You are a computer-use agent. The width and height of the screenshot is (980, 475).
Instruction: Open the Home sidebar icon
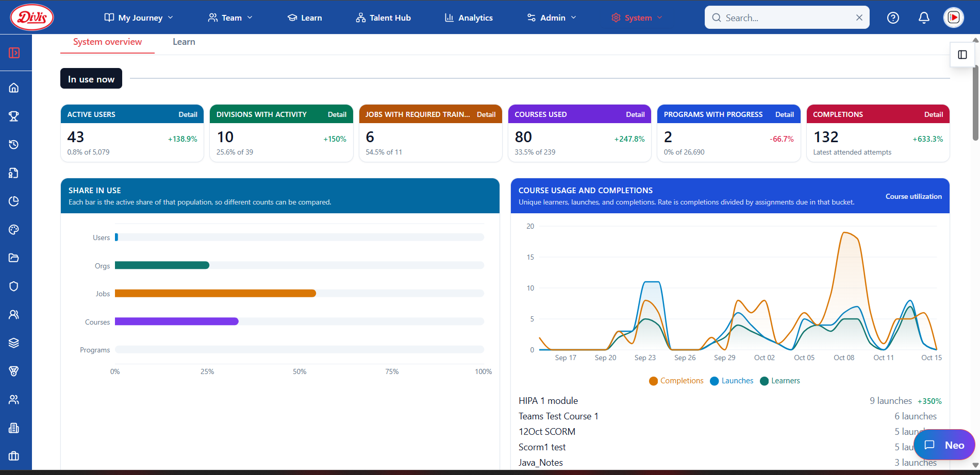(x=14, y=88)
